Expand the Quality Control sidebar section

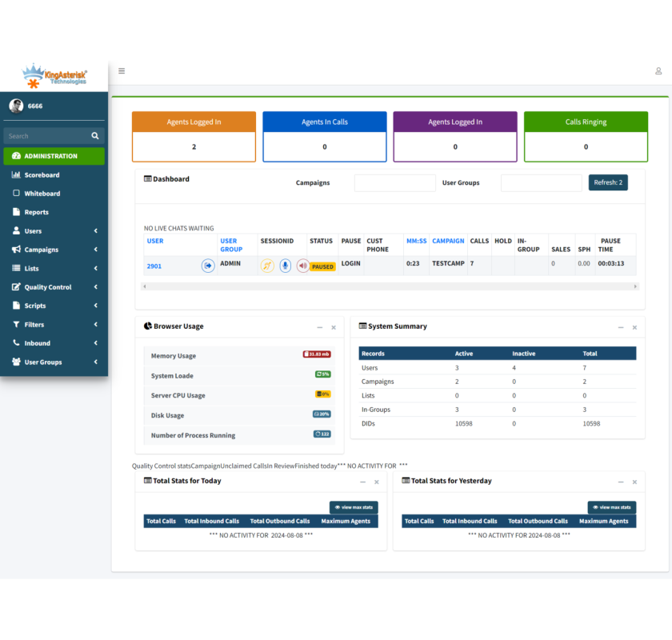click(40, 286)
